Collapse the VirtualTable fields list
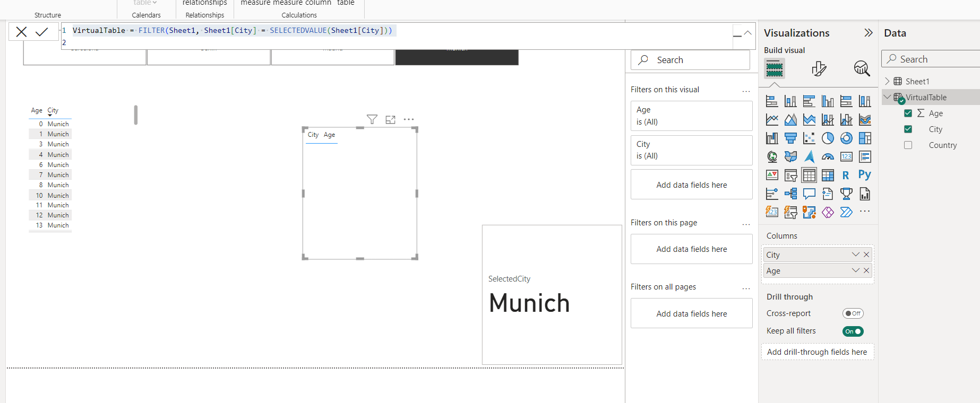 [887, 97]
